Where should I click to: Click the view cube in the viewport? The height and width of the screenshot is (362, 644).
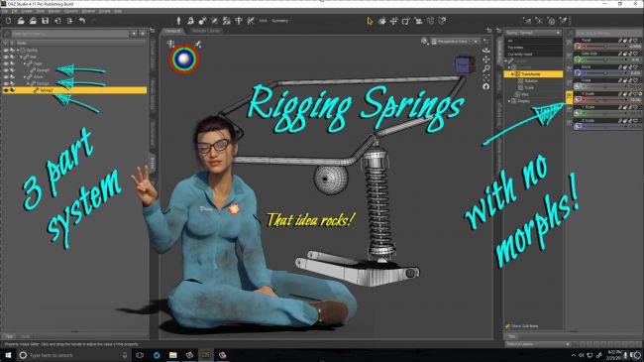465,65
